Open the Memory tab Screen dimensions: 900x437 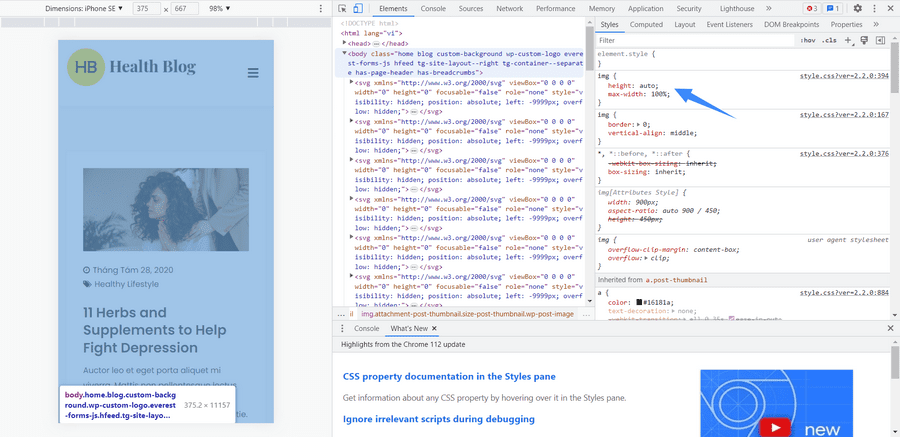602,9
